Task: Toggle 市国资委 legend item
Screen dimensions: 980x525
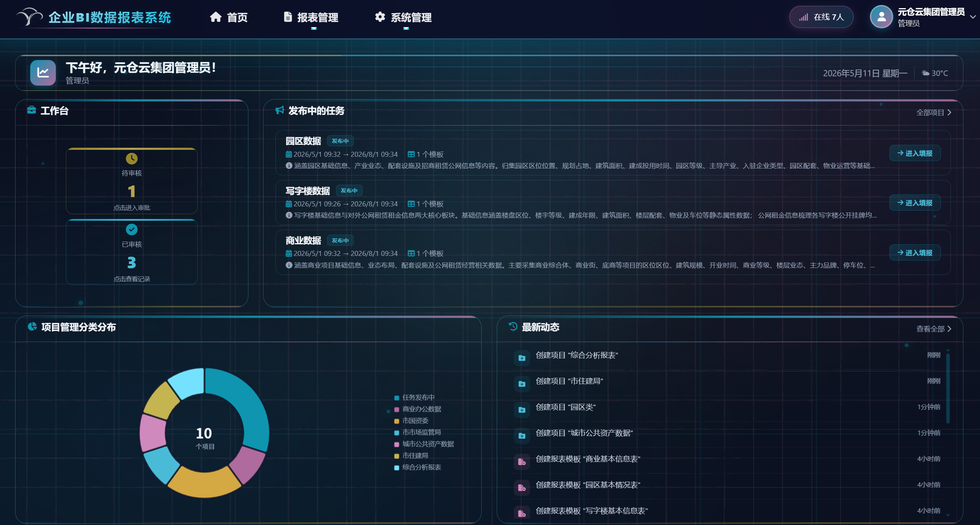Action: (411, 421)
